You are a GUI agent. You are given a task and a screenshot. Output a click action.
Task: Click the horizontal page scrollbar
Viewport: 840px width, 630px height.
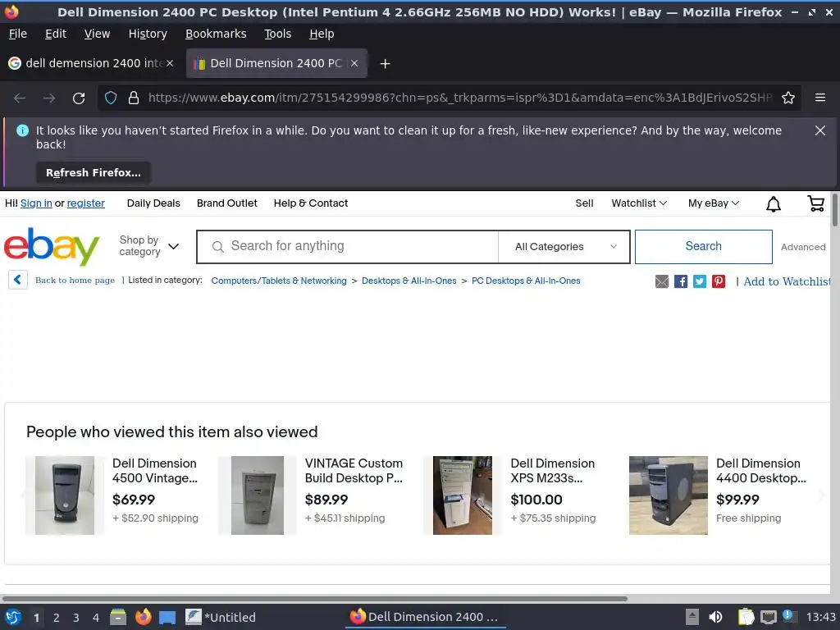pos(314,599)
